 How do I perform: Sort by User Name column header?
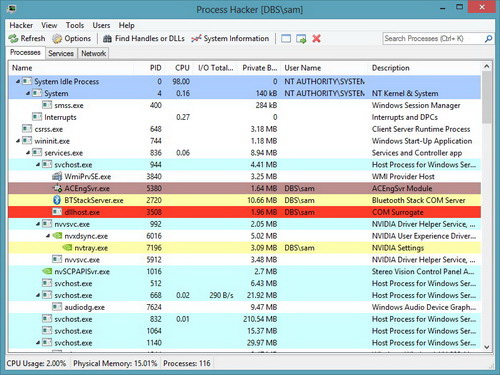(x=325, y=68)
